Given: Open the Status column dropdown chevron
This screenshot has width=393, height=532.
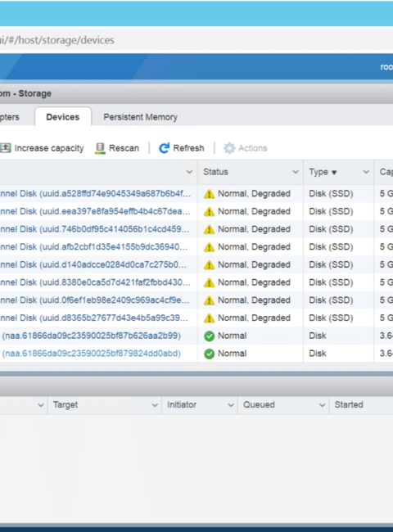Looking at the screenshot, I should pyautogui.click(x=296, y=172).
